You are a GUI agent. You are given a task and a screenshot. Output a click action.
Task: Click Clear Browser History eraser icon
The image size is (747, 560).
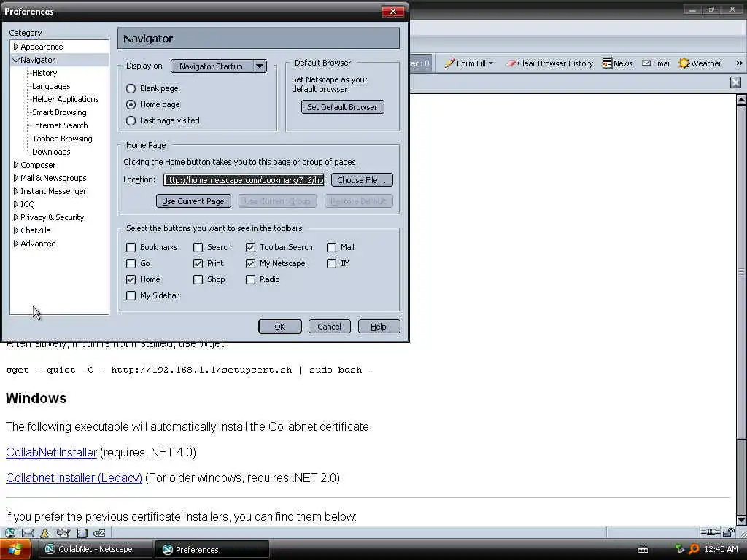click(x=511, y=63)
